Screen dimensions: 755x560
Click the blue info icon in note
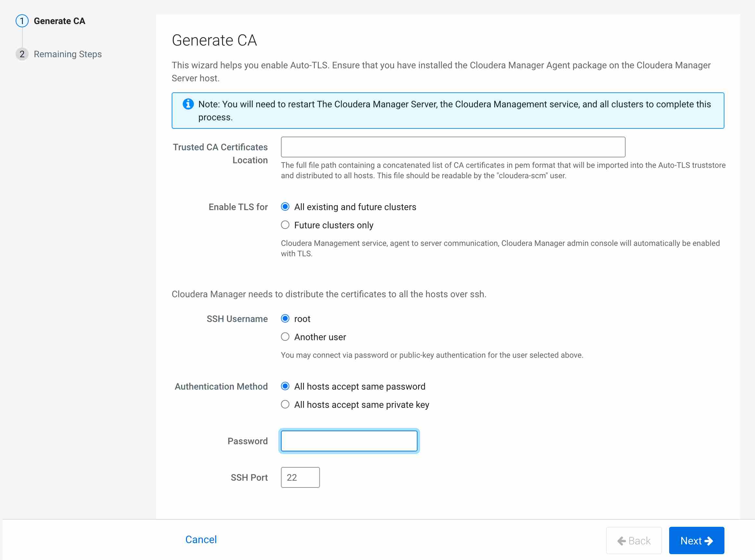pyautogui.click(x=188, y=104)
